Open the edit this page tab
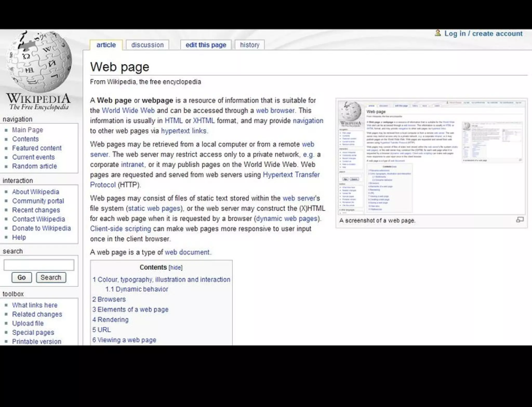The width and height of the screenshot is (532, 407). (206, 45)
